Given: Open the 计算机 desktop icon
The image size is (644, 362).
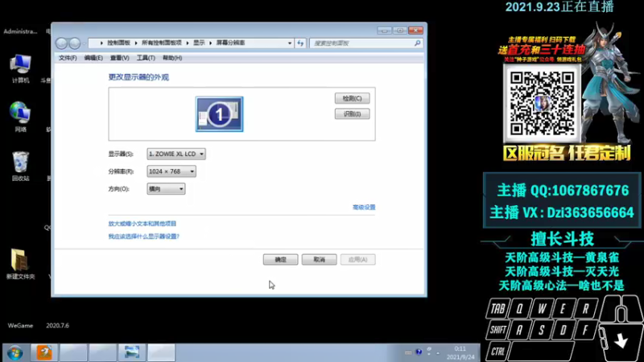Looking at the screenshot, I should 20,68.
